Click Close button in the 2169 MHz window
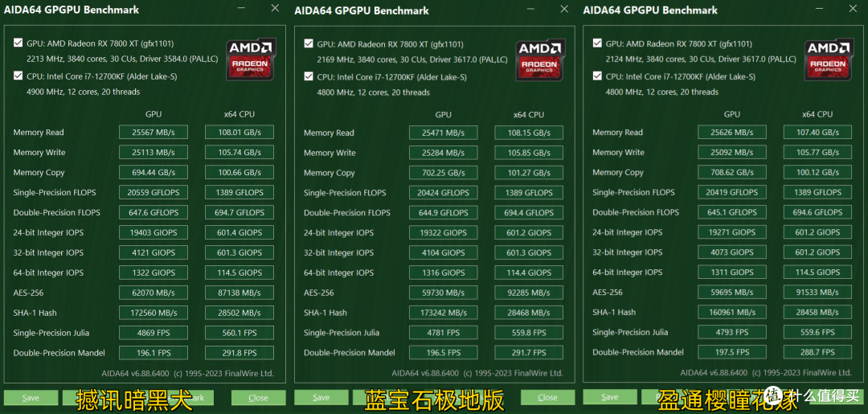The height and width of the screenshot is (414, 868). tap(547, 397)
